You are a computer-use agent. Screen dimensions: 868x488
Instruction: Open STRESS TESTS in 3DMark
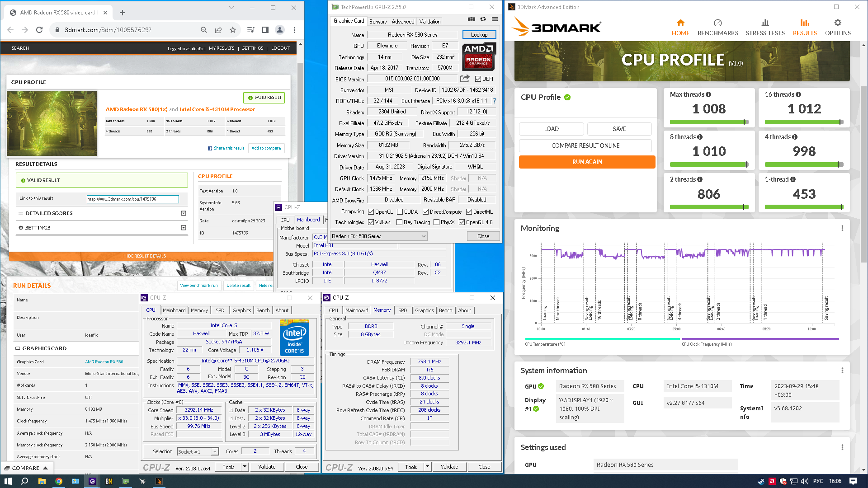tap(765, 27)
